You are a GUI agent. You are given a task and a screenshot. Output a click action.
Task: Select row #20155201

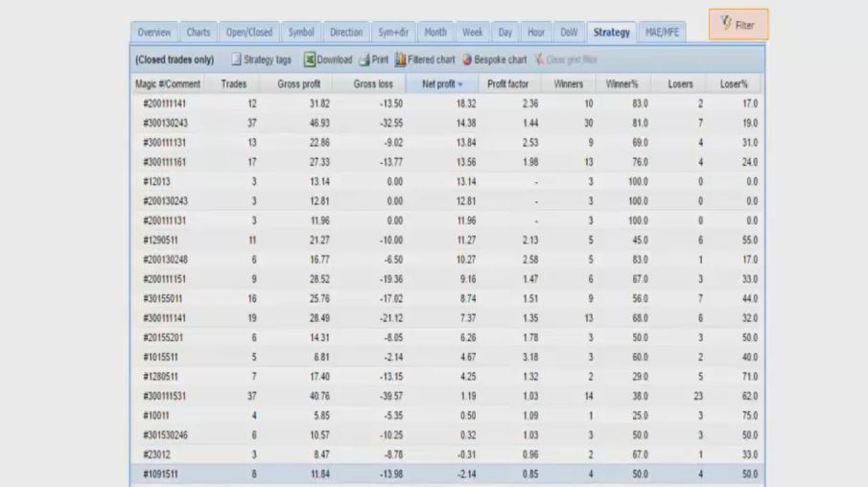[447, 337]
